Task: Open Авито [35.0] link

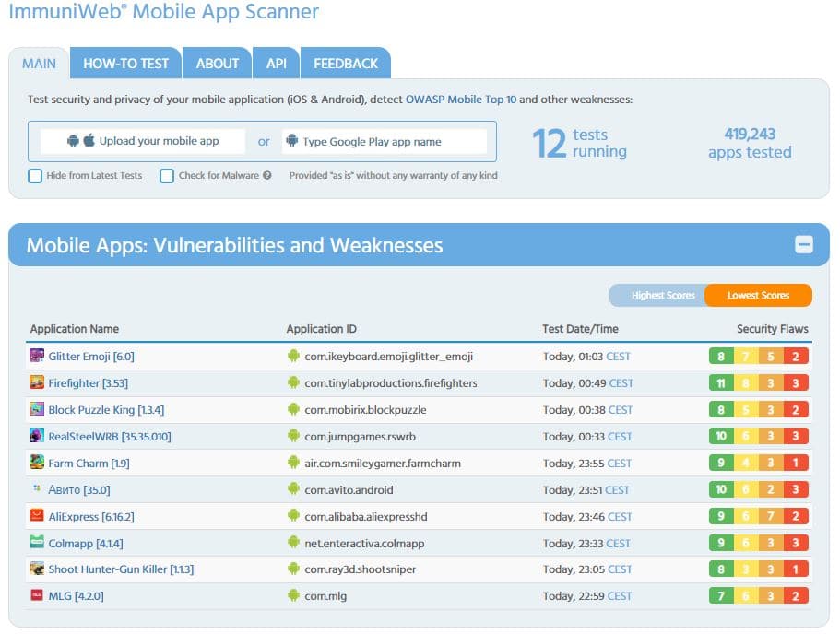Action: coord(79,489)
